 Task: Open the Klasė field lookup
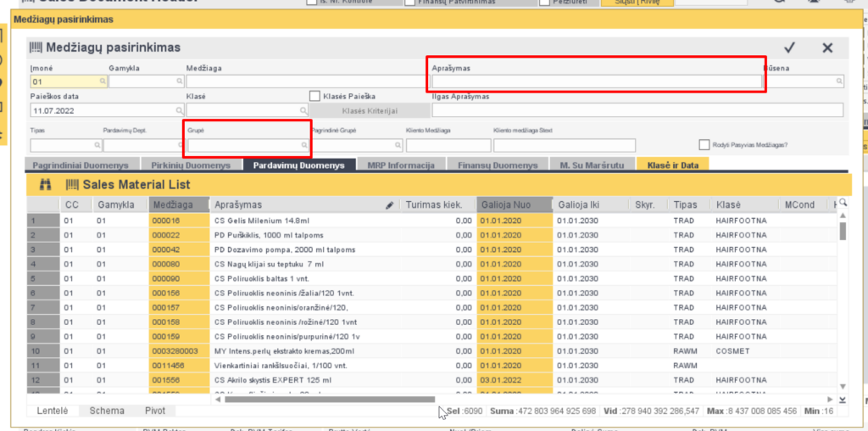coord(303,110)
